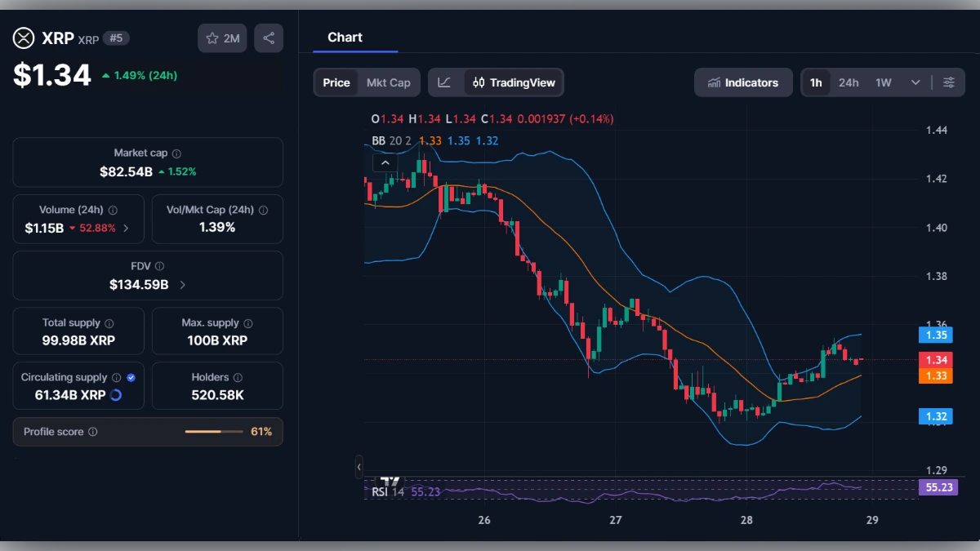Click the $134.59B FDV value
The height and width of the screenshot is (551, 980).
click(x=139, y=285)
